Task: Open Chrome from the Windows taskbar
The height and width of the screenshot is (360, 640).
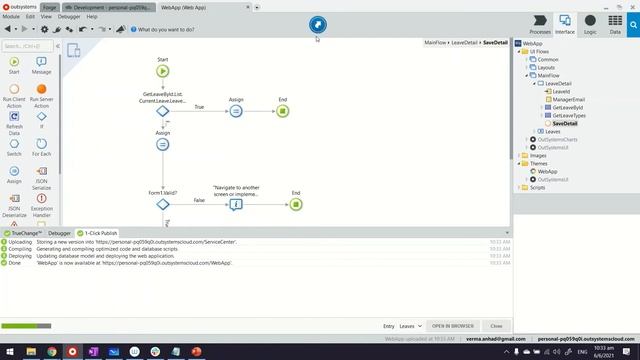Action: click(x=52, y=351)
